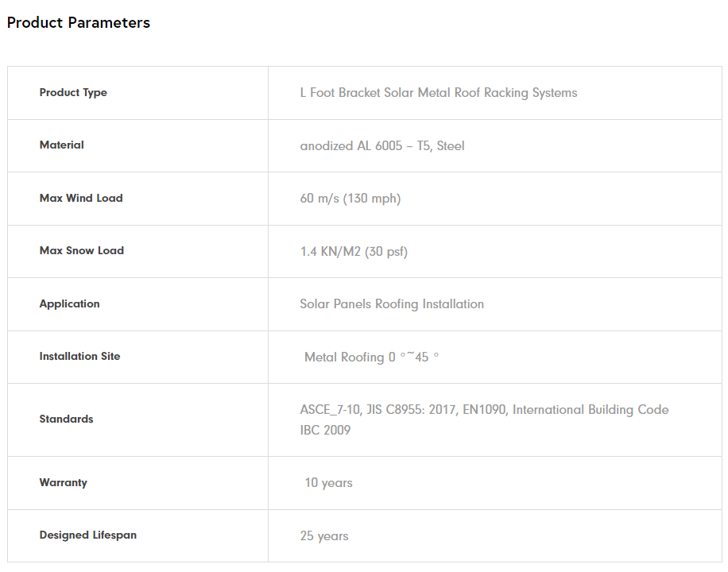Click Solar Panels Roofing Installation text
Viewport: 728px width, 572px height.
coord(391,304)
